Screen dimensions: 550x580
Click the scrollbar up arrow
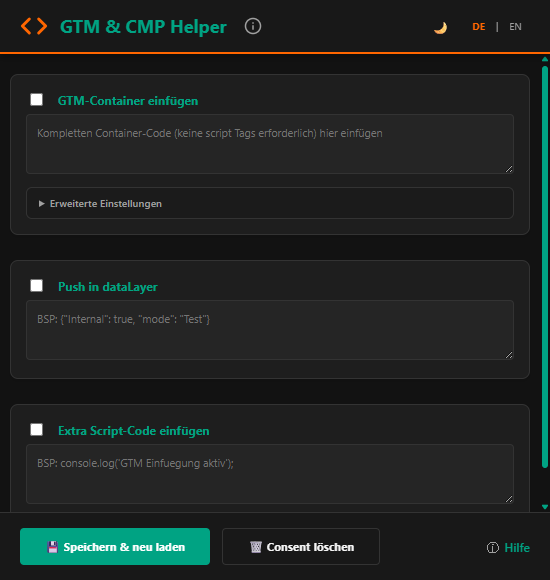(545, 59)
